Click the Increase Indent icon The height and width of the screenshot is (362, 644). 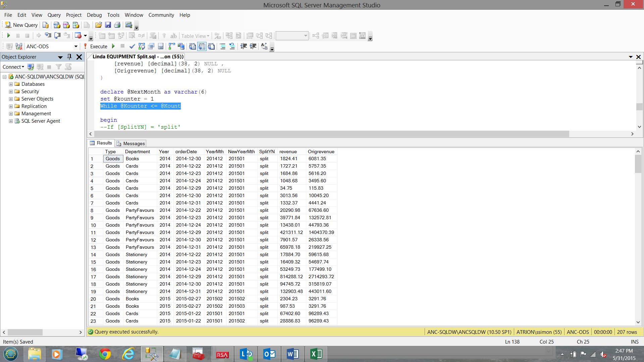click(x=253, y=47)
